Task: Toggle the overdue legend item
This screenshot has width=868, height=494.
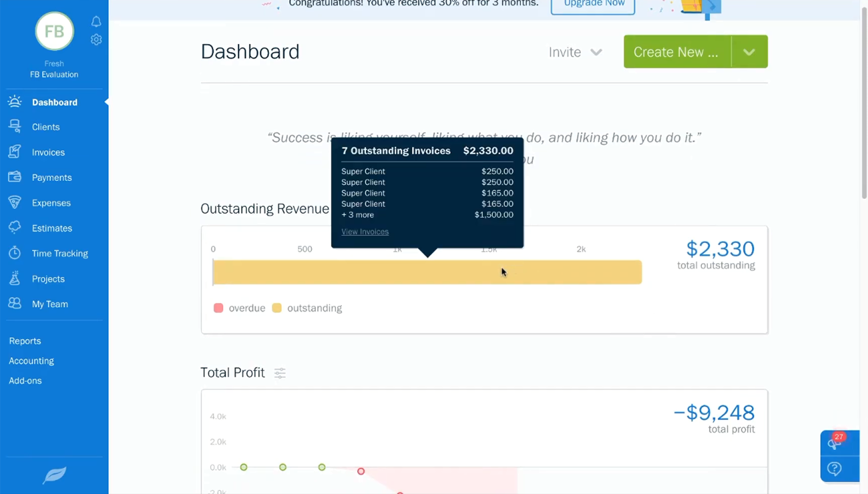Action: [x=240, y=308]
